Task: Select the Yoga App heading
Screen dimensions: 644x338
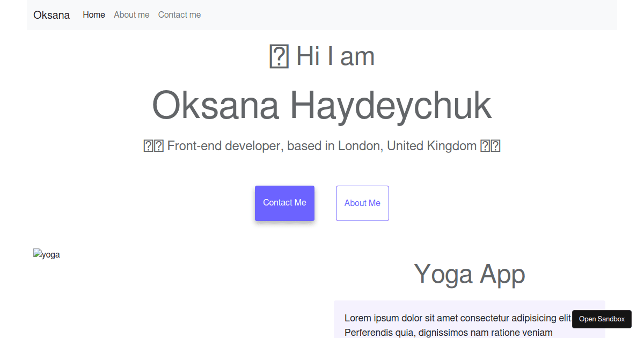Action: pyautogui.click(x=470, y=274)
